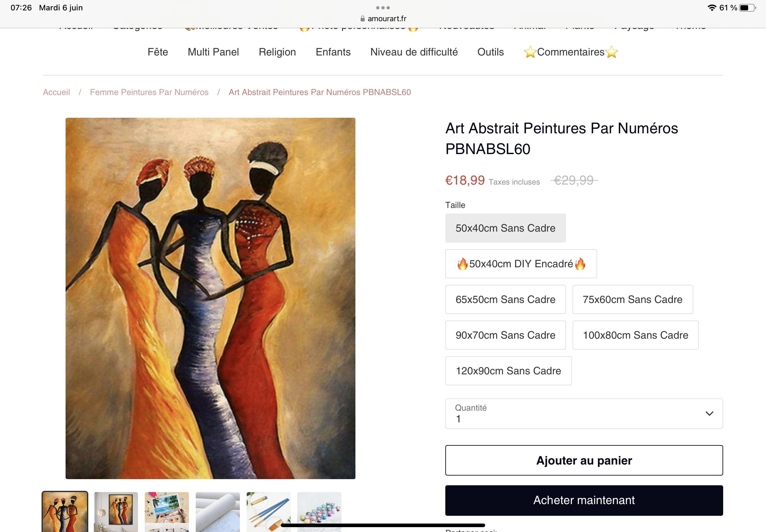
Task: Open the Niveau de difficulté menu
Action: (x=414, y=52)
